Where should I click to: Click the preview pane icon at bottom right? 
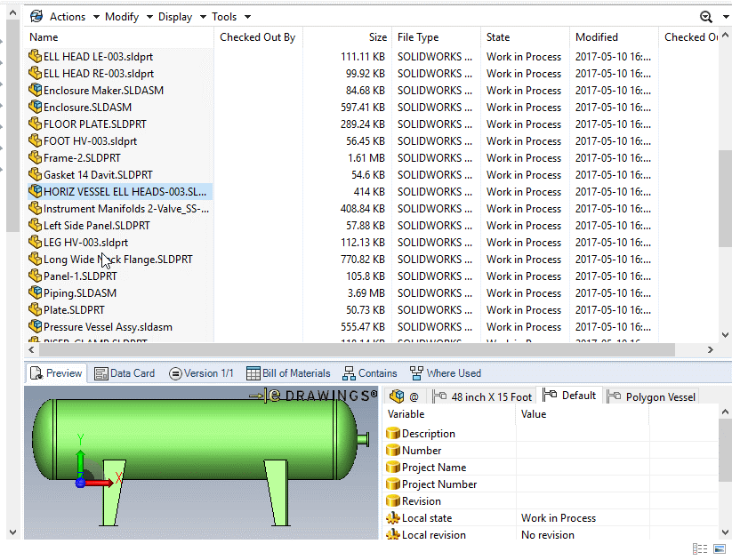[720, 549]
